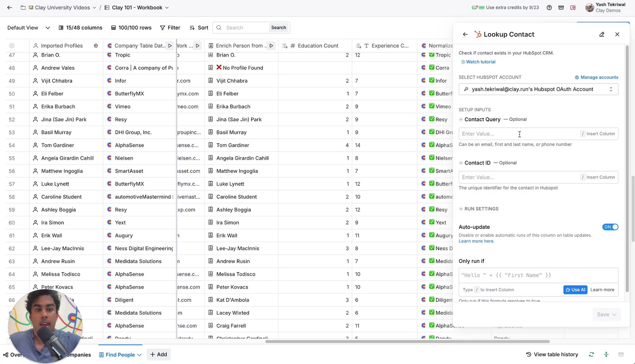The width and height of the screenshot is (635, 364).
Task: Open the help question mark icon
Action: [549, 8]
